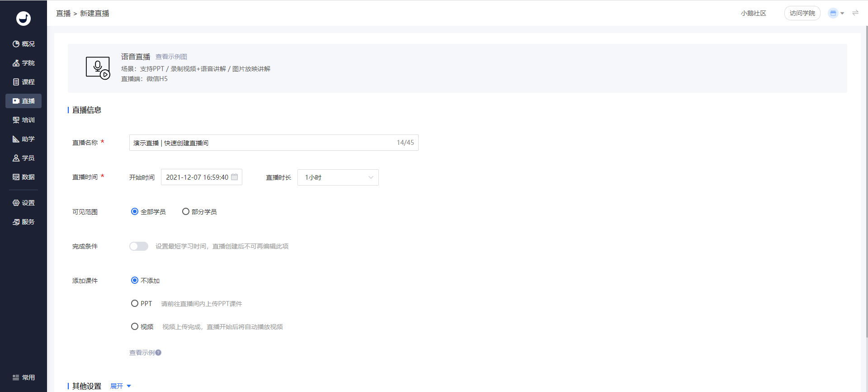Open the 课程 courses sidebar item
The width and height of the screenshot is (868, 392).
[24, 82]
